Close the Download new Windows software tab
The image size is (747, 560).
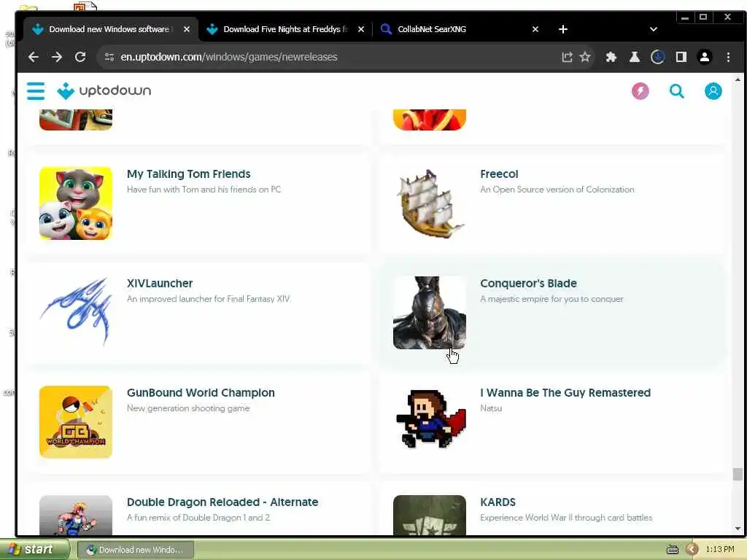(x=187, y=29)
